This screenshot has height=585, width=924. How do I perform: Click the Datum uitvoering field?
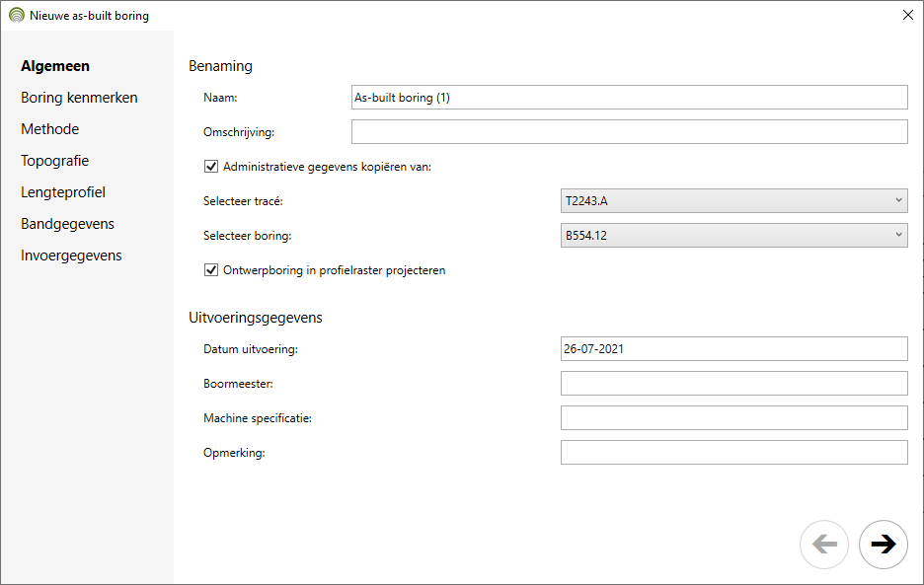click(733, 349)
